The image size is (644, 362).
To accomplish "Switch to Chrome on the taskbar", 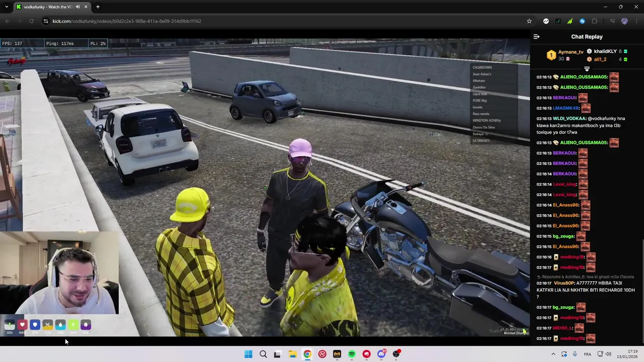I will [307, 354].
